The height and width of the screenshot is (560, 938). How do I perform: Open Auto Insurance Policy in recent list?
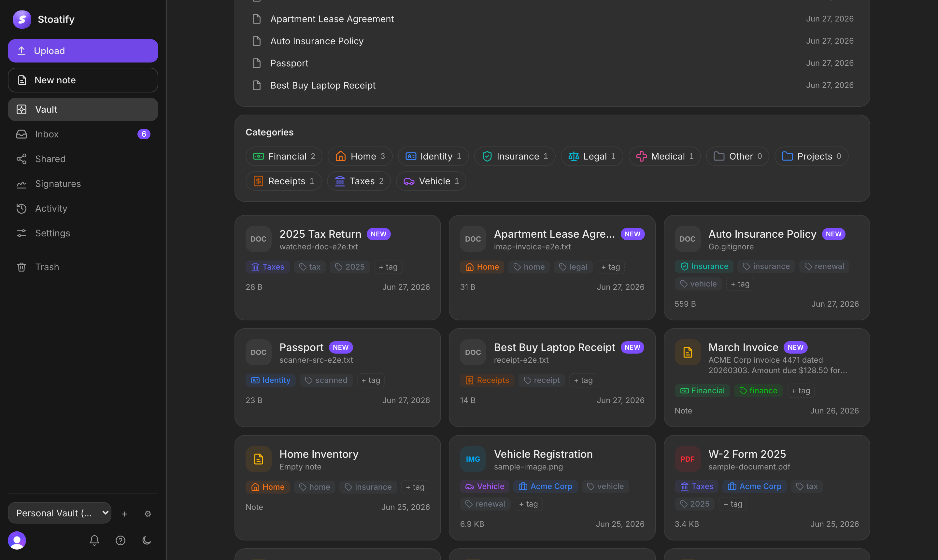[552, 41]
